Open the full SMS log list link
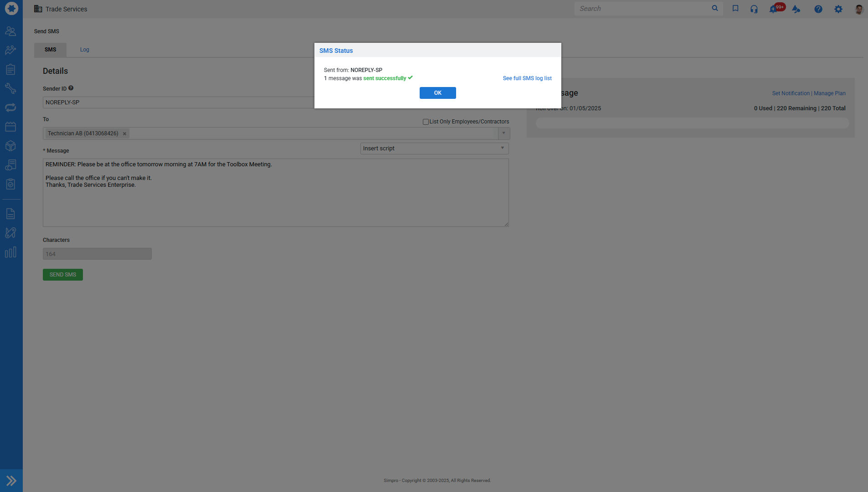This screenshot has height=492, width=868. coord(527,78)
